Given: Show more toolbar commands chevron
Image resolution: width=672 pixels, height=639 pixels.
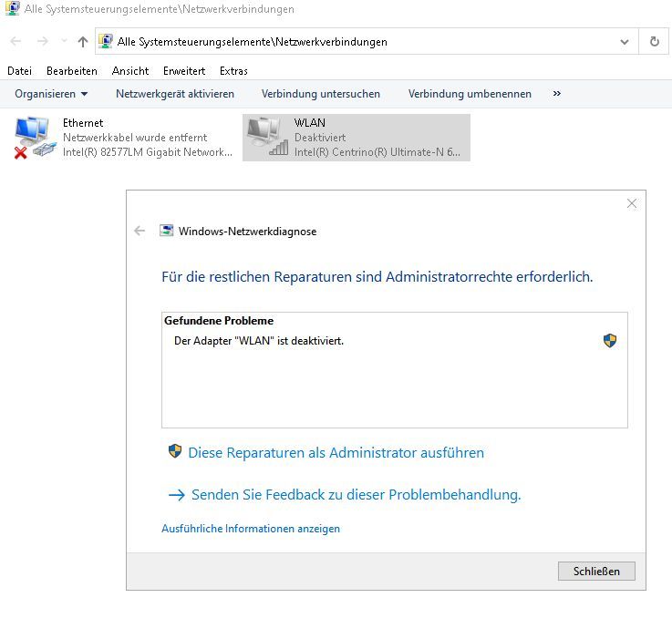Looking at the screenshot, I should click(557, 94).
